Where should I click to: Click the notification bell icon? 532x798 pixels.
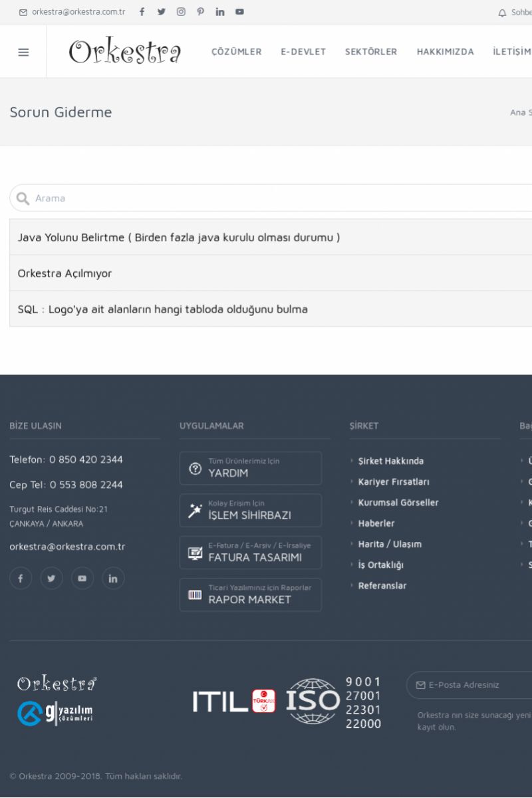pyautogui.click(x=502, y=13)
